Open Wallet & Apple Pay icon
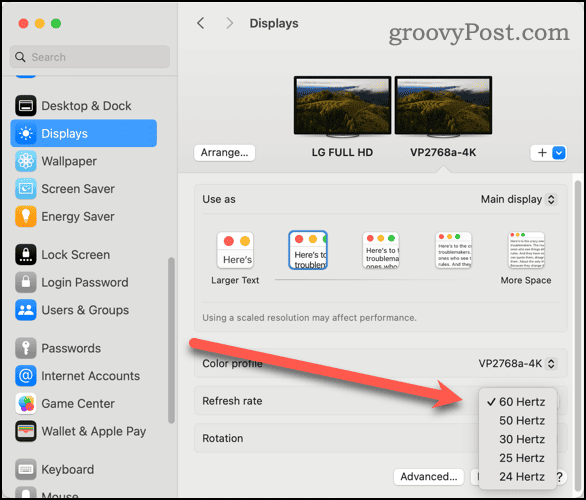The width and height of the screenshot is (586, 500). (26, 431)
